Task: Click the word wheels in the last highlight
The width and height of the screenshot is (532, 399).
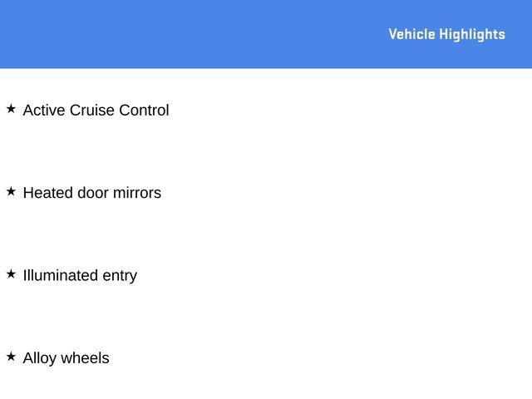Action: click(x=86, y=358)
